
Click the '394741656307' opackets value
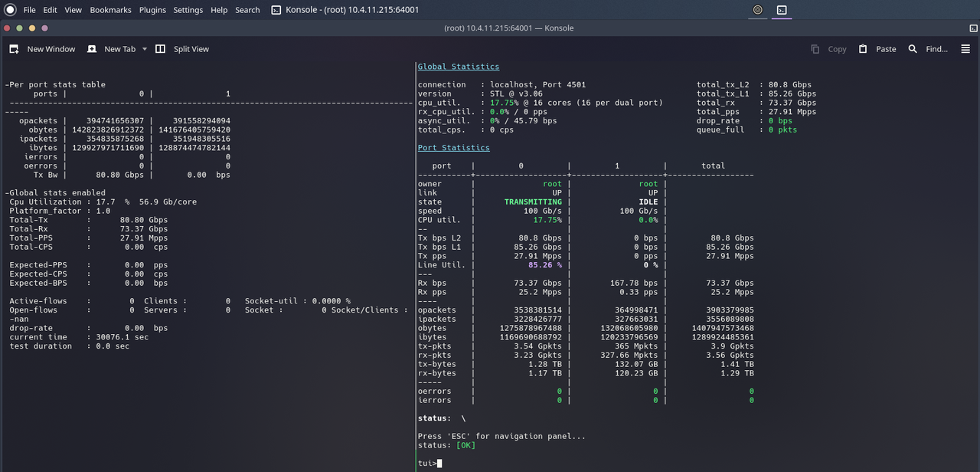click(115, 121)
